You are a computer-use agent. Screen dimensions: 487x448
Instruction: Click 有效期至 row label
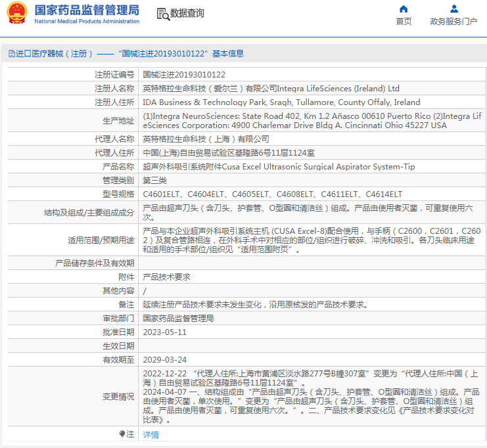(118, 360)
